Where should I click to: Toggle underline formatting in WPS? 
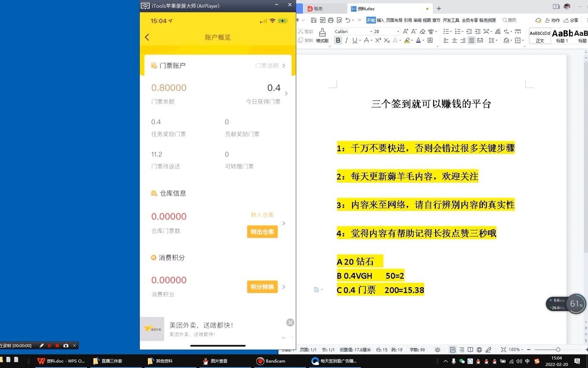355,40
